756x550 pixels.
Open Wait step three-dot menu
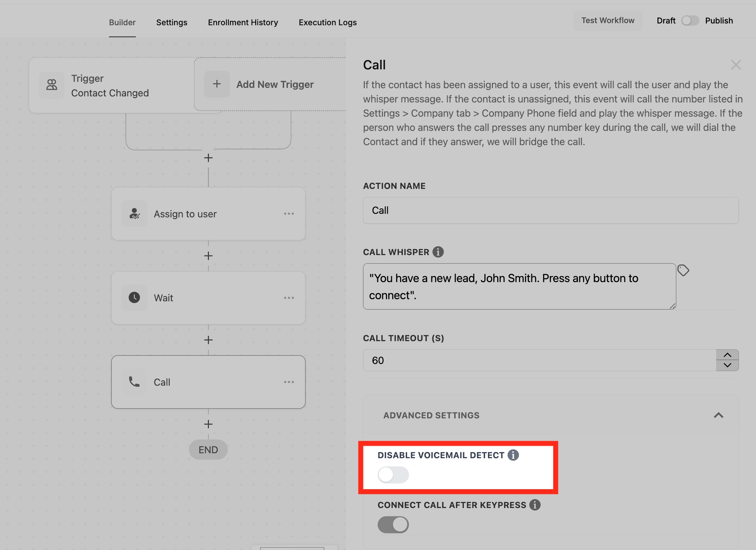pos(289,298)
